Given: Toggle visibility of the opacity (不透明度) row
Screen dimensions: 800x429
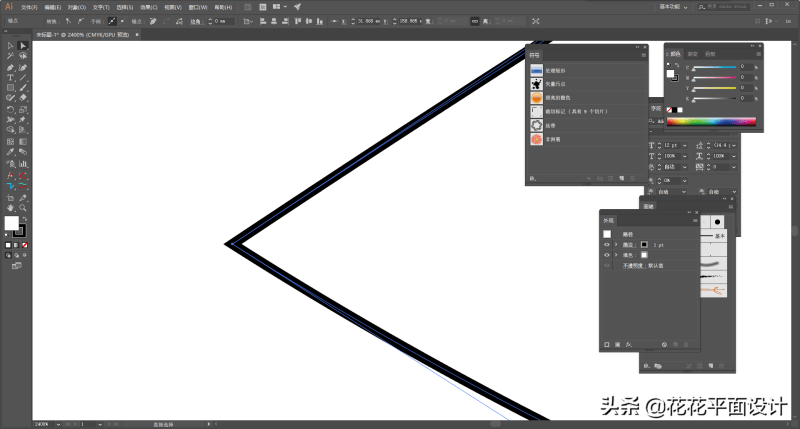Looking at the screenshot, I should coord(607,266).
